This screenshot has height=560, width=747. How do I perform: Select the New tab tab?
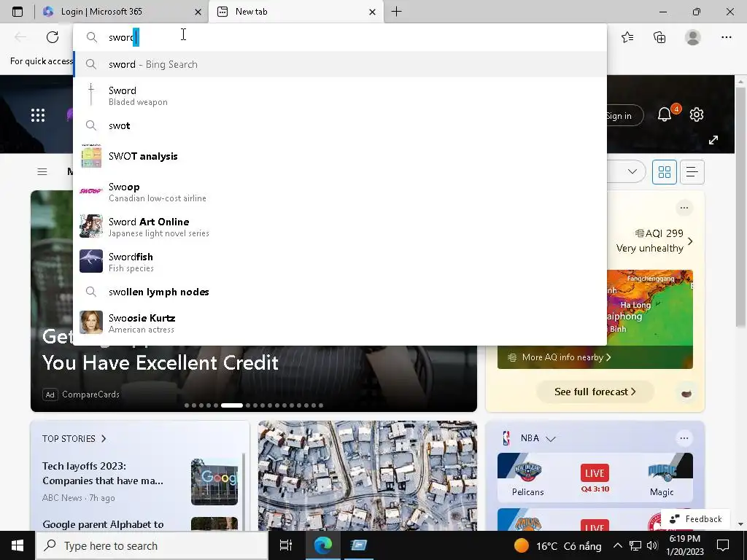point(295,12)
